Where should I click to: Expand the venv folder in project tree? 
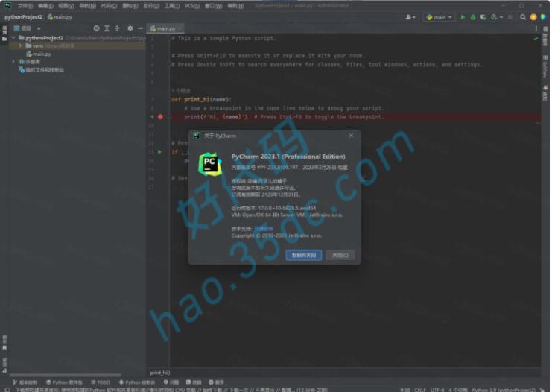pyautogui.click(x=20, y=45)
